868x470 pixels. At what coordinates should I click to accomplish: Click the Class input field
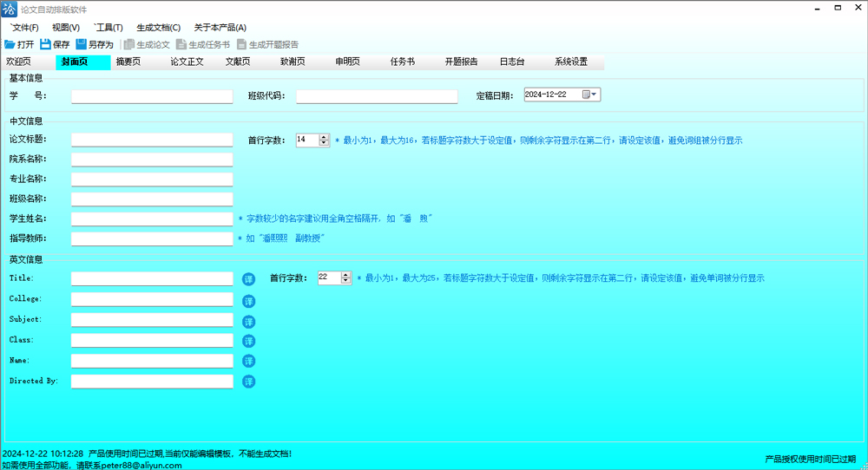pyautogui.click(x=152, y=340)
